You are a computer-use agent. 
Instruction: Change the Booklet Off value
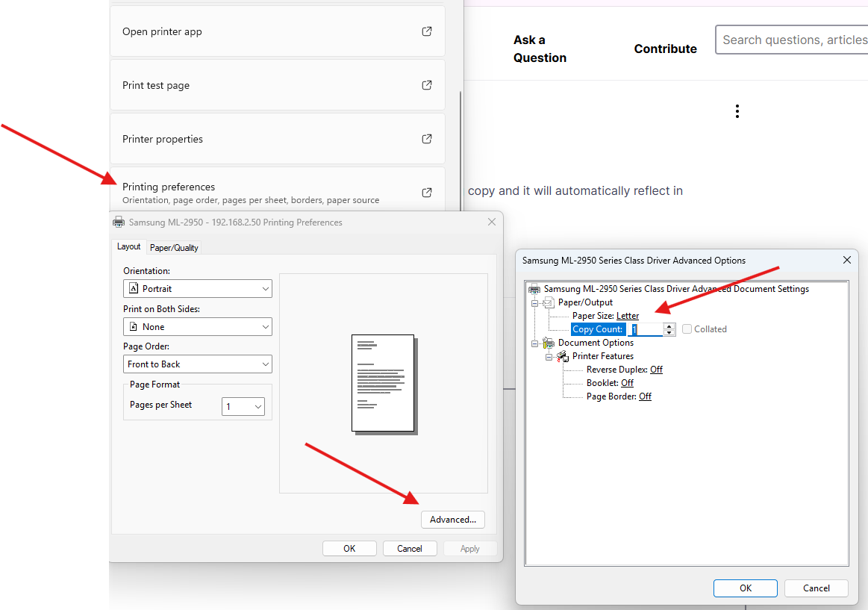point(627,382)
